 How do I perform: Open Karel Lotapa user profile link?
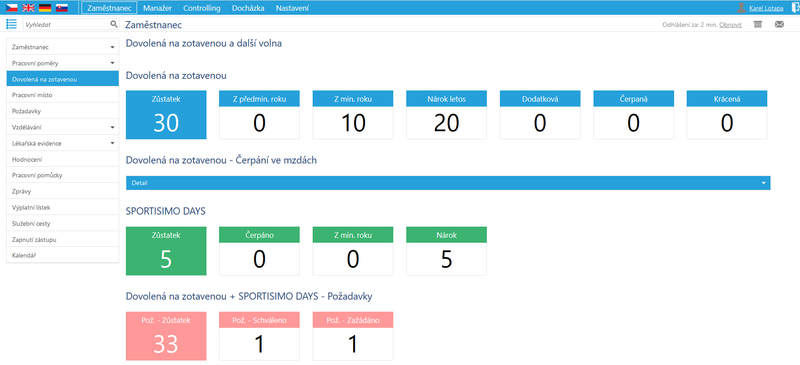click(767, 8)
